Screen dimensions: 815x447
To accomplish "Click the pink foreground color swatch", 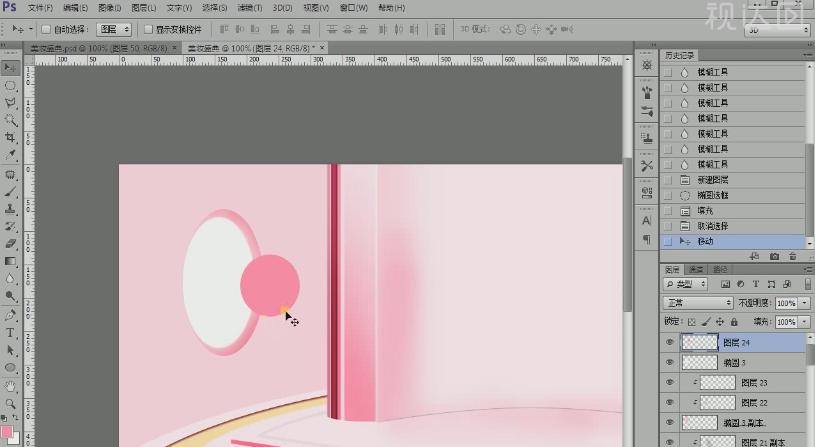I will point(7,432).
